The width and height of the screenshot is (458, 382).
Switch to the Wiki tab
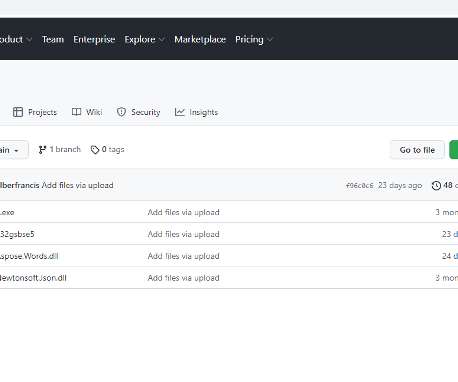(x=87, y=112)
